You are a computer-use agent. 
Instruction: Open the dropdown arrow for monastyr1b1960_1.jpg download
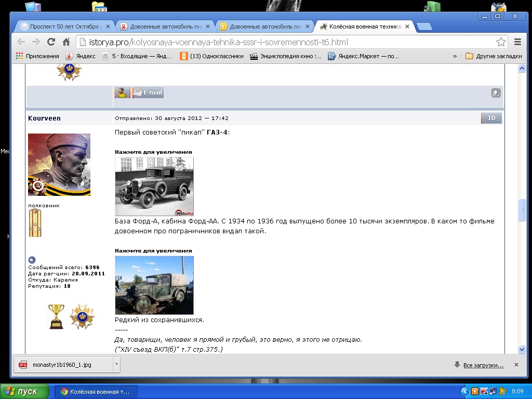coord(116,365)
